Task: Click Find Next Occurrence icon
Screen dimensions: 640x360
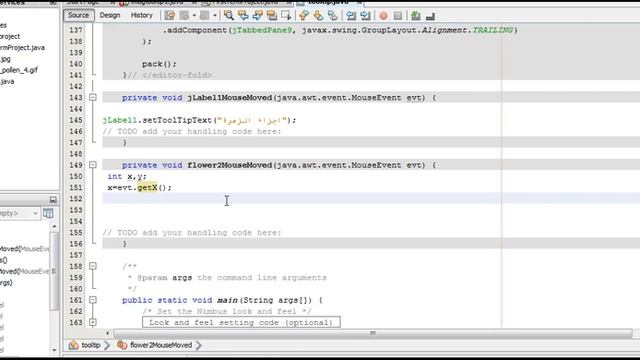Action: pyautogui.click(x=258, y=16)
